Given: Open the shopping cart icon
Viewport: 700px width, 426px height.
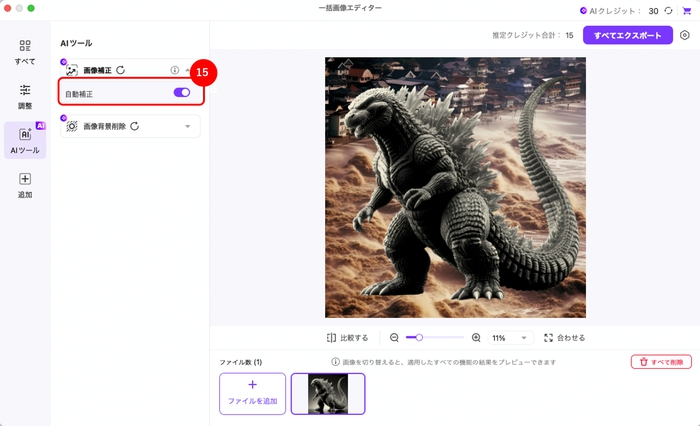Looking at the screenshot, I should click(687, 11).
